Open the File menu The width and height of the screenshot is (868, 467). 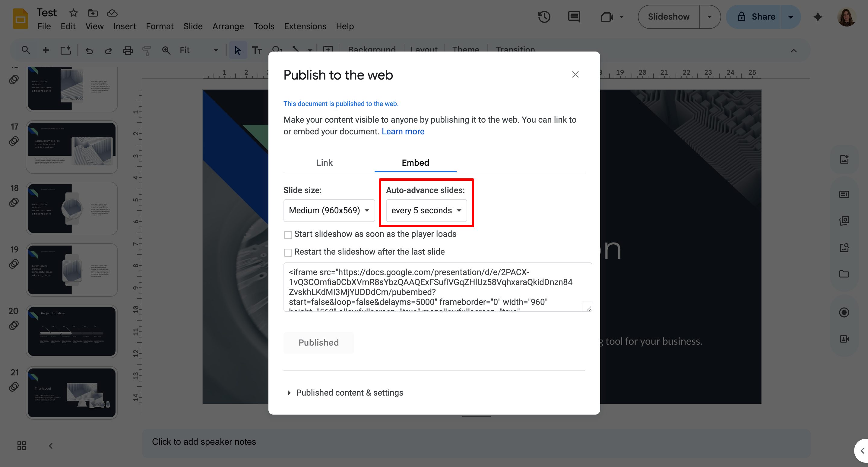[x=44, y=26]
